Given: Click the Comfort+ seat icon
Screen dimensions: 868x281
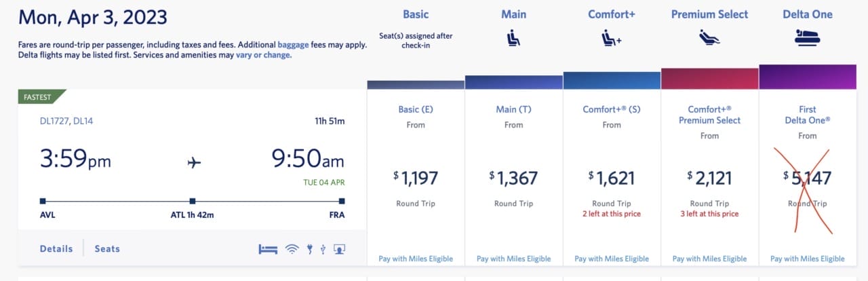Looking at the screenshot, I should (612, 40).
